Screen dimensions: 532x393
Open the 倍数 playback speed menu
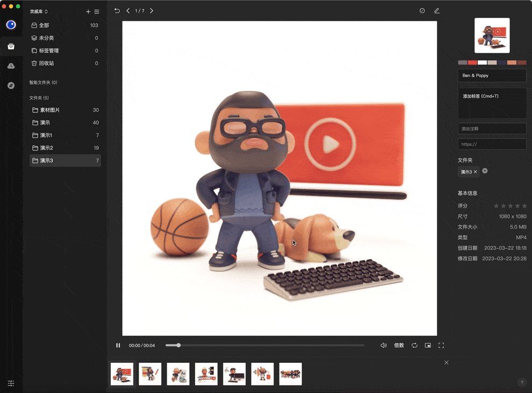coord(399,346)
